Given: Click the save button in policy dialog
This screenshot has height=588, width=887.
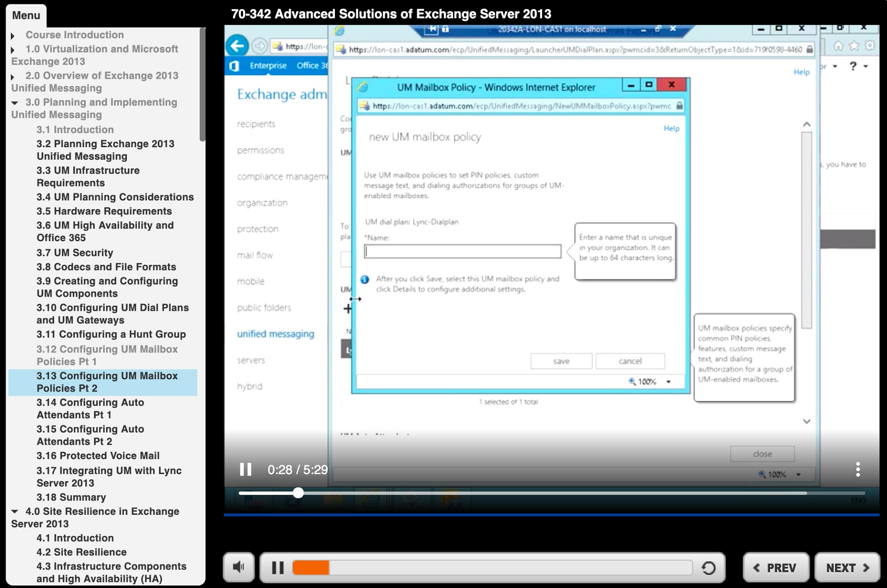Looking at the screenshot, I should [561, 361].
